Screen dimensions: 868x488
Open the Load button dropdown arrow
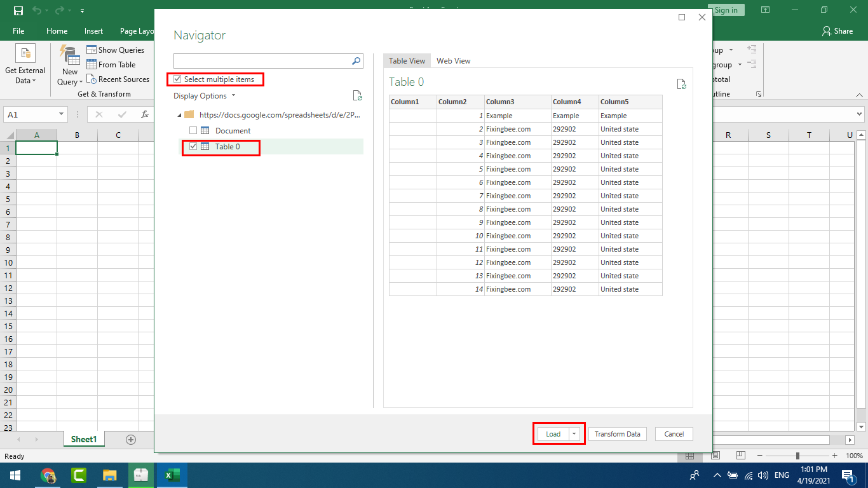pos(574,434)
